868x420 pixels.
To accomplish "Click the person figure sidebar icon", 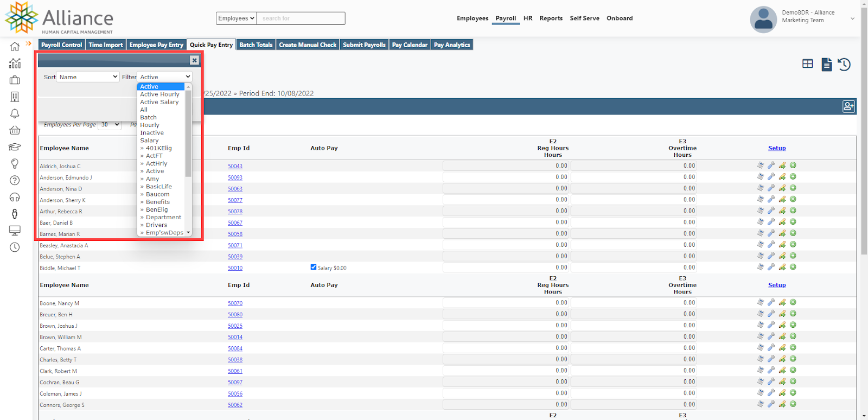I will coord(15,214).
